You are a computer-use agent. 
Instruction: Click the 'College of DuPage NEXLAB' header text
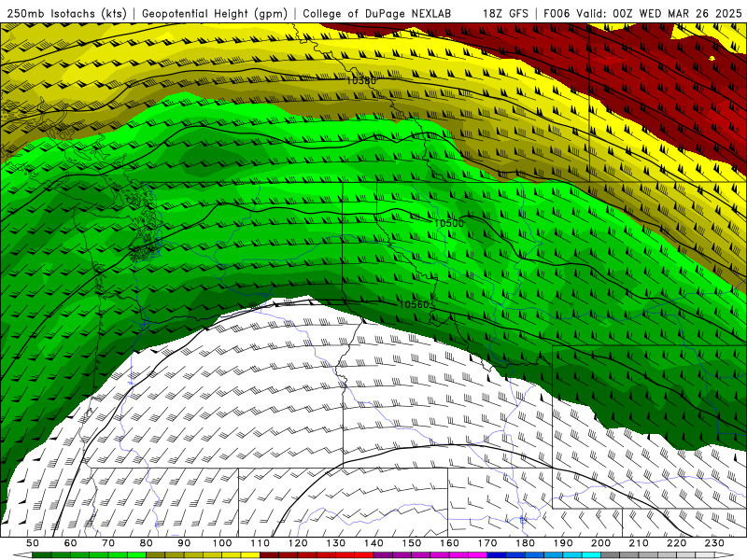(377, 14)
